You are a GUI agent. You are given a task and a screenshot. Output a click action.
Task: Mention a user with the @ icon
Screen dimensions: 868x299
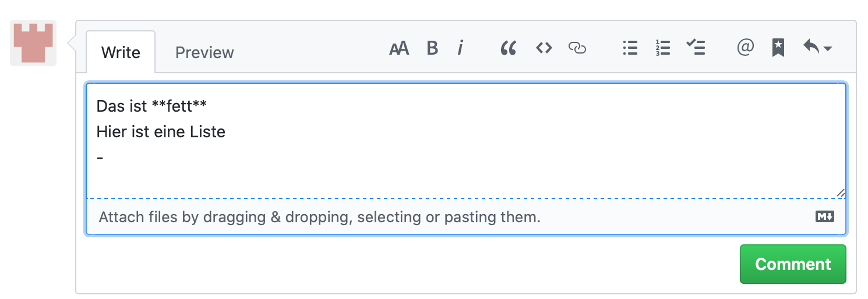745,47
